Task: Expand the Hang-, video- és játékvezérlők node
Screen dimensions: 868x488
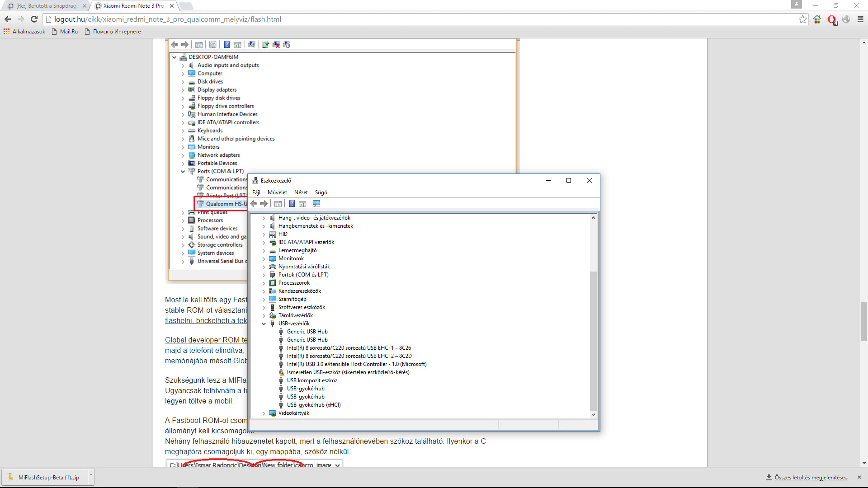Action: tap(264, 218)
